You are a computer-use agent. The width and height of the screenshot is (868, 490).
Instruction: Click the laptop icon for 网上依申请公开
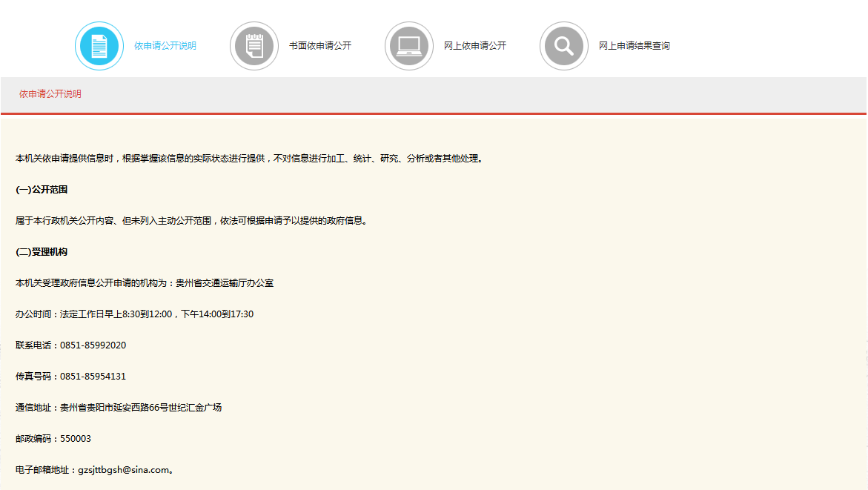409,46
